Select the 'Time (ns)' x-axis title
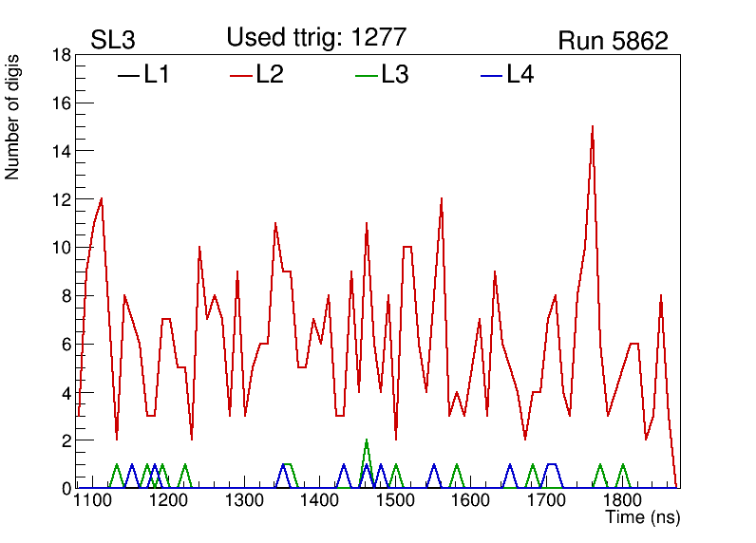This screenshot has width=756, height=543. [x=643, y=518]
